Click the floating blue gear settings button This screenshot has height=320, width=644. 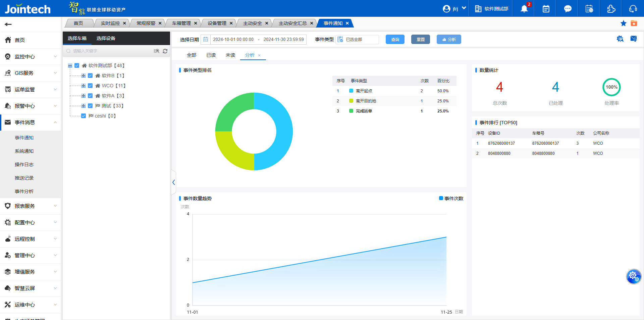633,276
